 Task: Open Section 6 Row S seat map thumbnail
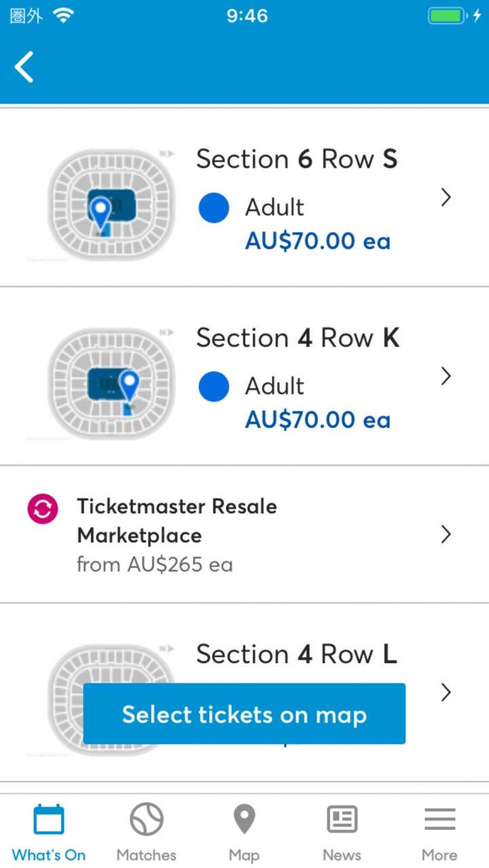click(111, 205)
